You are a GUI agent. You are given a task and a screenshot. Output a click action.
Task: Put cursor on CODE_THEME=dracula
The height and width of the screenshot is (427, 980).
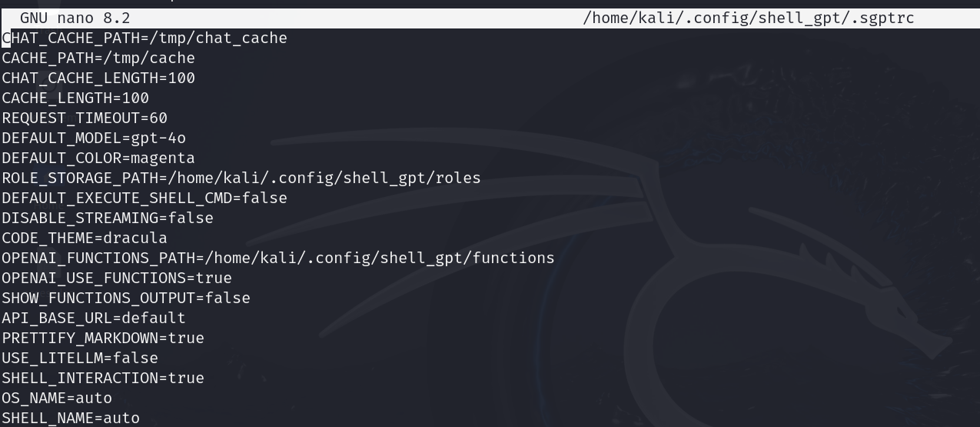point(85,238)
